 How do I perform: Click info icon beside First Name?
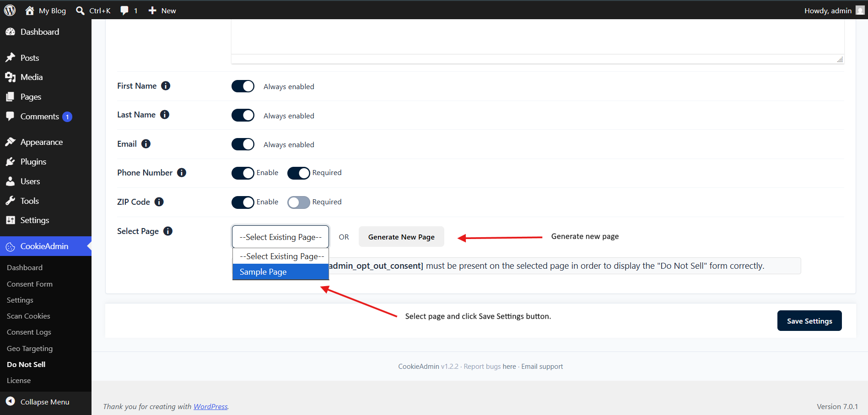[x=166, y=86]
